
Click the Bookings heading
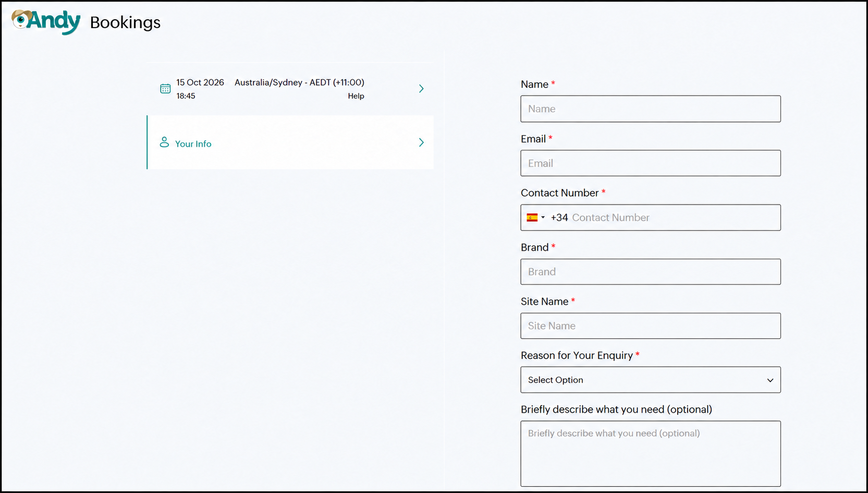(125, 22)
